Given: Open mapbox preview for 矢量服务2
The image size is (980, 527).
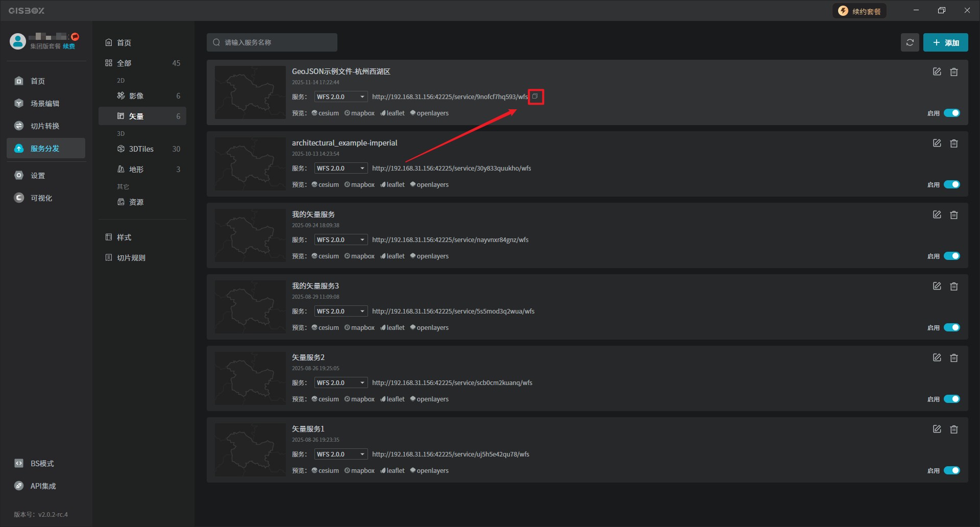Looking at the screenshot, I should pyautogui.click(x=359, y=399).
